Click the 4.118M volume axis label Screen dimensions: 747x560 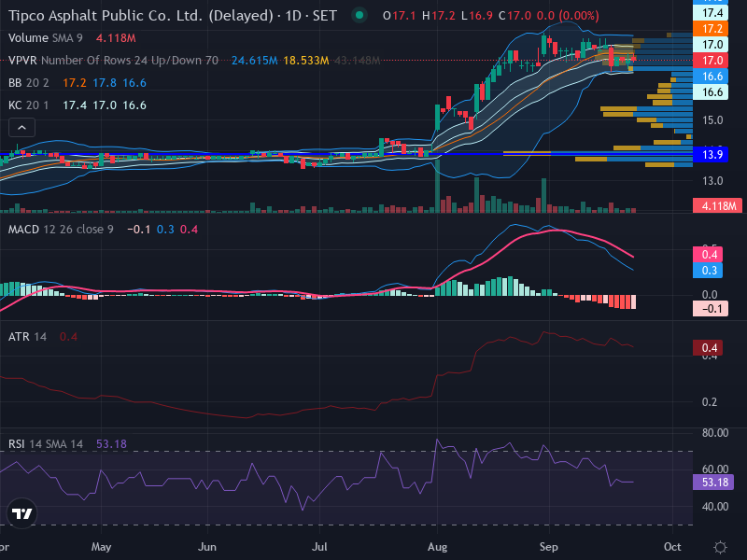pos(718,205)
